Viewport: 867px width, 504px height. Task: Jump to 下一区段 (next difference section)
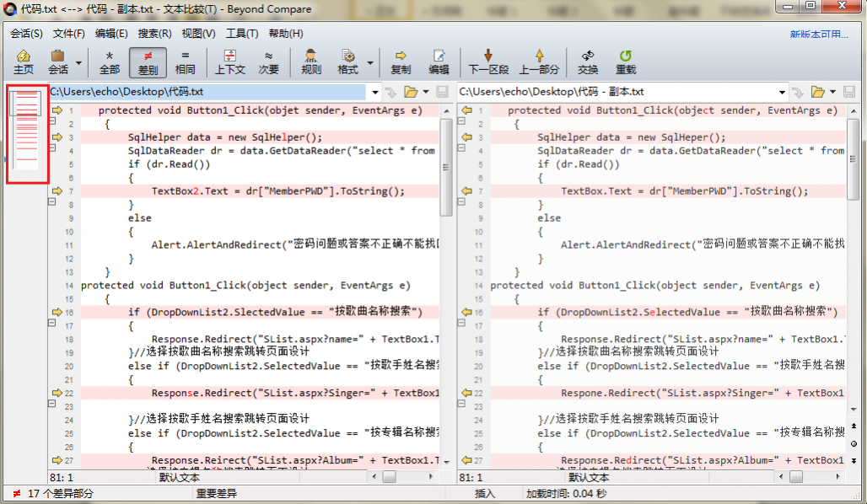[488, 62]
